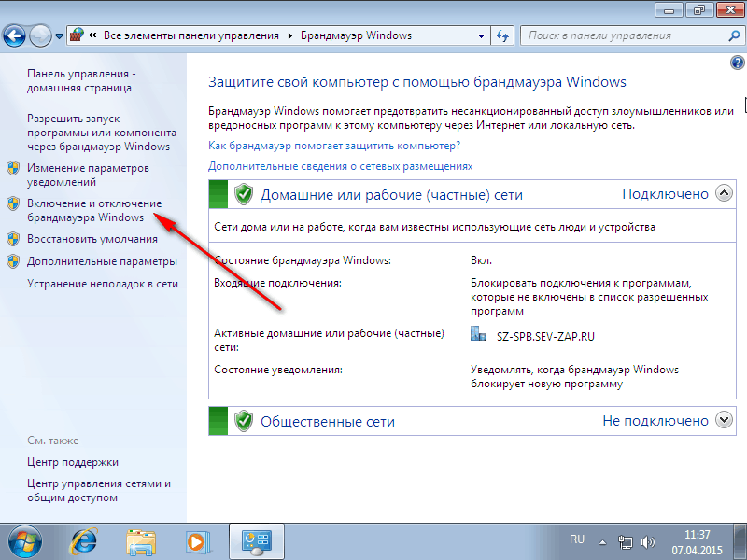Click the network icon in system tray
Image resolution: width=747 pixels, height=560 pixels.
pos(627,541)
